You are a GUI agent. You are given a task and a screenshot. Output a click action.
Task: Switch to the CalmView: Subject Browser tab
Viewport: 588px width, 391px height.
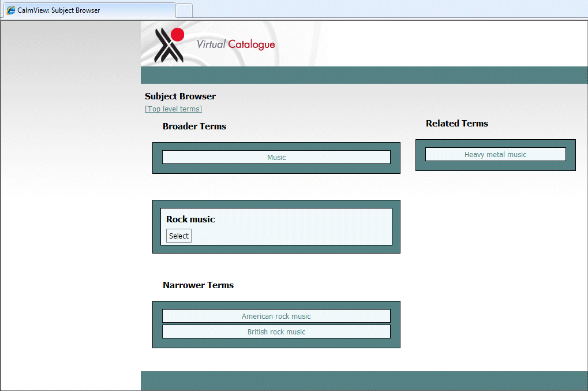tap(87, 10)
